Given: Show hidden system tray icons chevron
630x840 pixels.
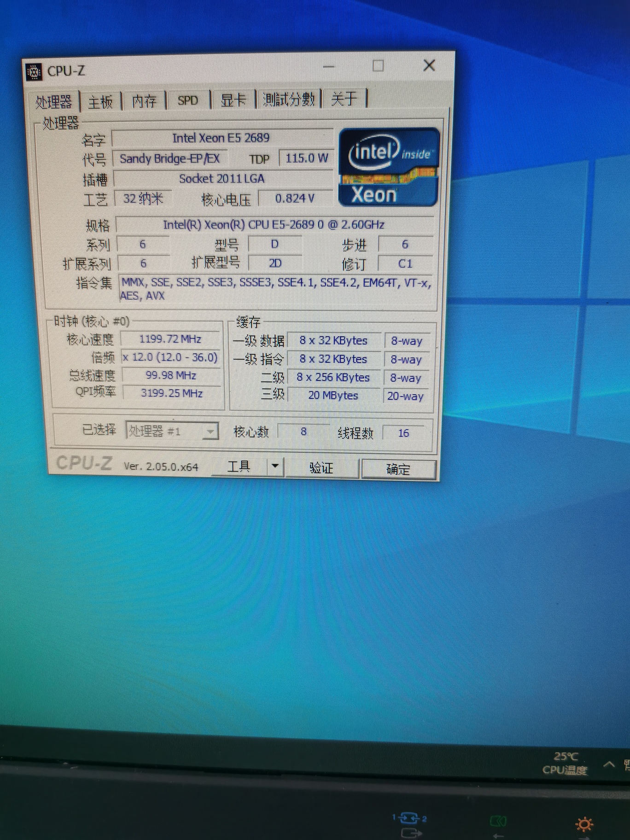Looking at the screenshot, I should point(609,764).
